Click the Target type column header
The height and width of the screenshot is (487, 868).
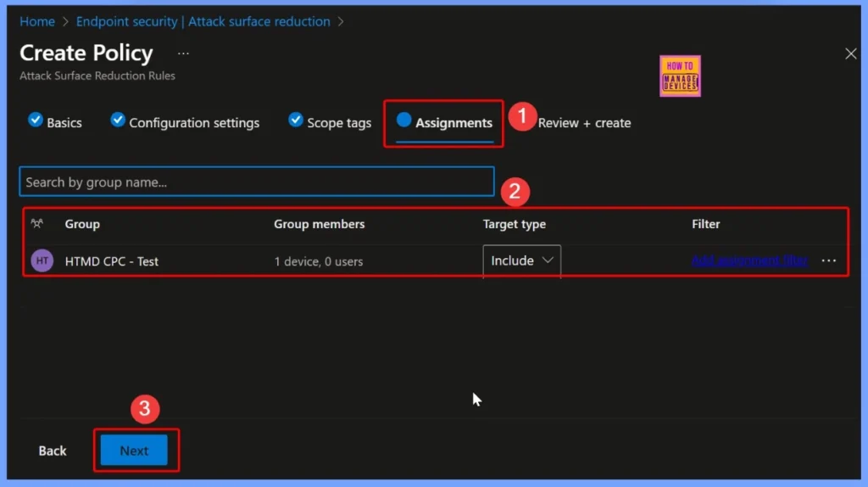point(515,224)
